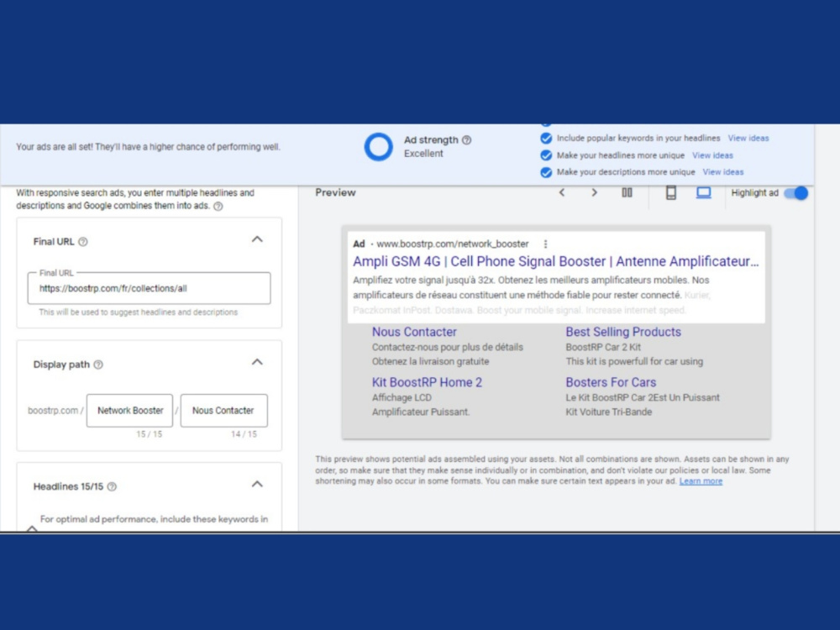Focus the Final URL input field
840x630 pixels.
(149, 288)
